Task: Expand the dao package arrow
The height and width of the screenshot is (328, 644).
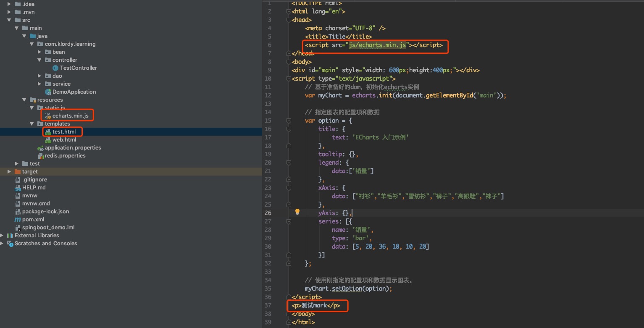Action: 39,76
